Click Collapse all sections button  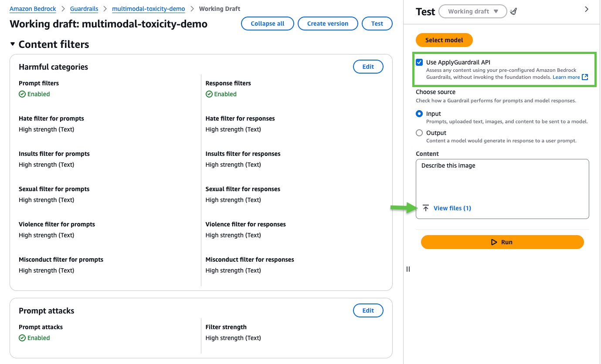point(267,24)
